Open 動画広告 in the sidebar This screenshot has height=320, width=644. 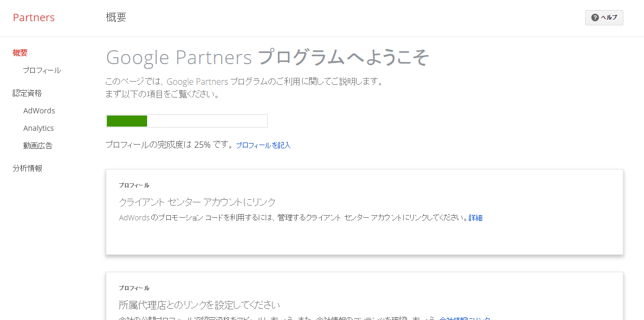coord(38,146)
